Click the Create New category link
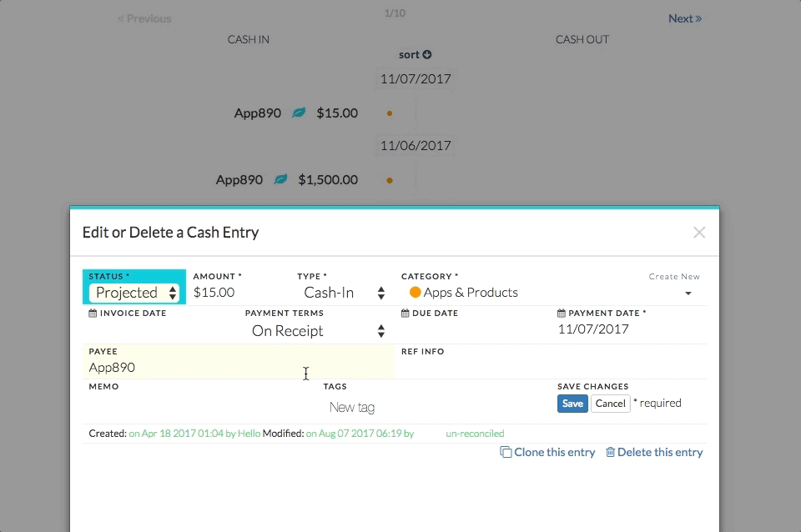The height and width of the screenshot is (532, 801). pos(674,276)
